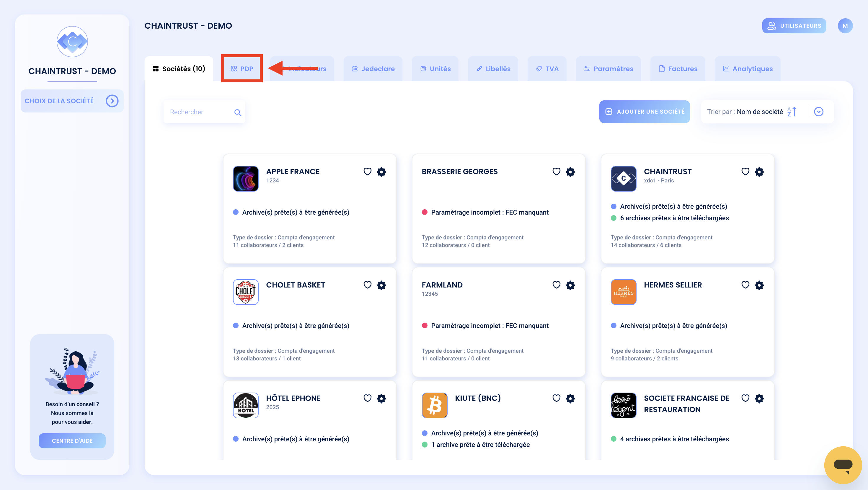Viewport: 868px width, 490px height.
Task: Favorite HÔTEL EPHONE with the heart
Action: tap(367, 398)
